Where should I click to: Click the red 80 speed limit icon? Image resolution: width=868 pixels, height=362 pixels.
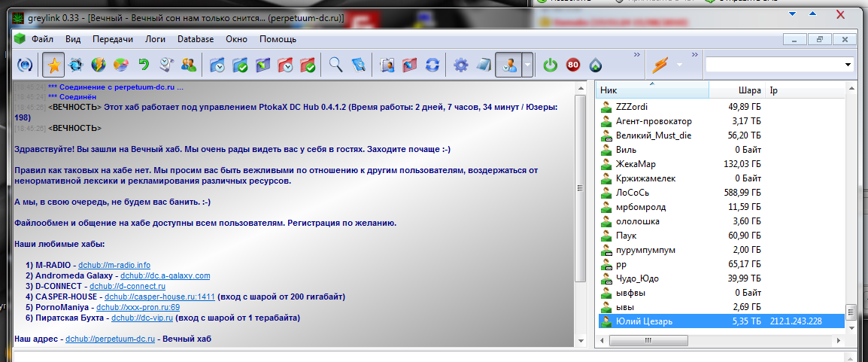pos(573,65)
